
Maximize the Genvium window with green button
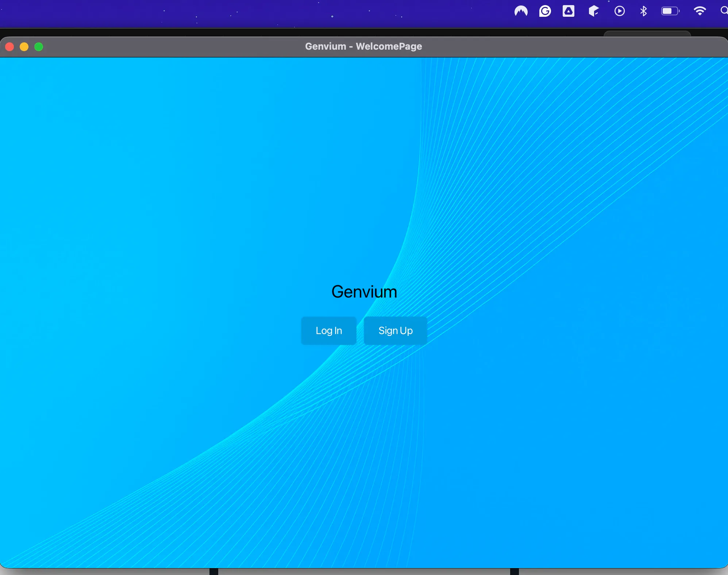pos(39,47)
